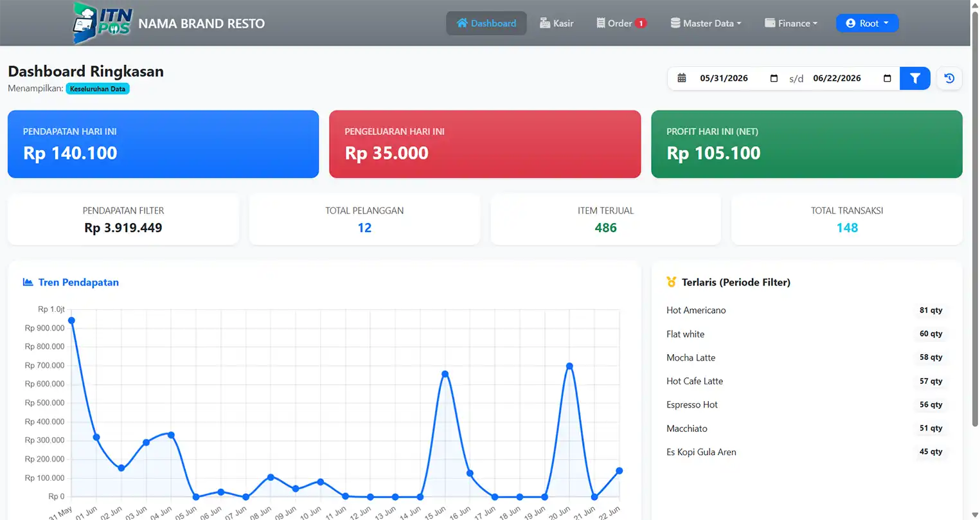Click the Profit Hari Ini (Net) card
The width and height of the screenshot is (980, 520).
[x=807, y=144]
